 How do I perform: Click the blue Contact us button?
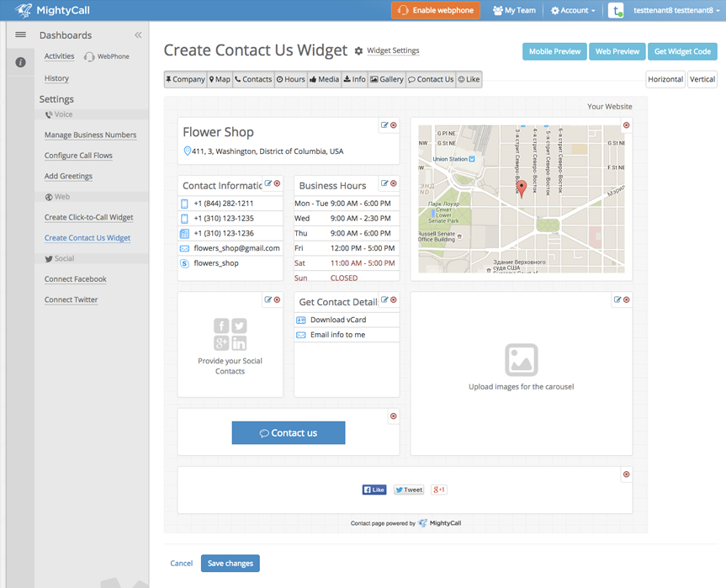click(x=289, y=433)
